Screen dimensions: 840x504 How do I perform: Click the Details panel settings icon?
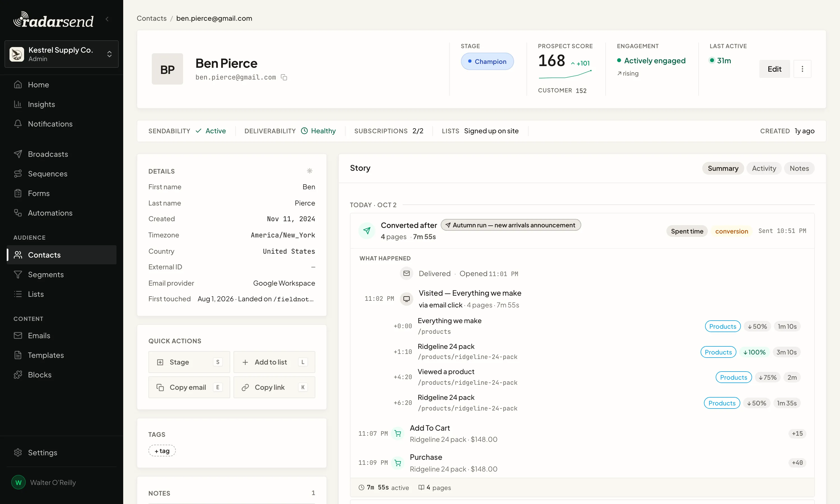click(x=310, y=171)
